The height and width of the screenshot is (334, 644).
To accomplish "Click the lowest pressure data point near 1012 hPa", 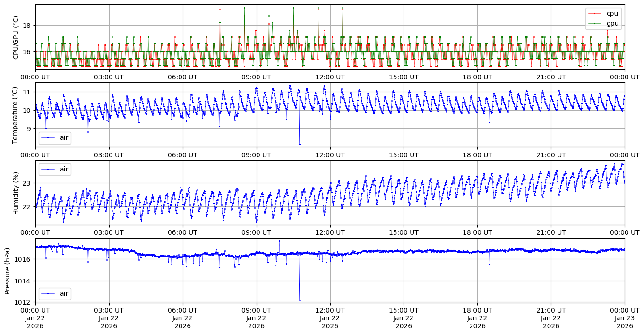I will [x=300, y=300].
